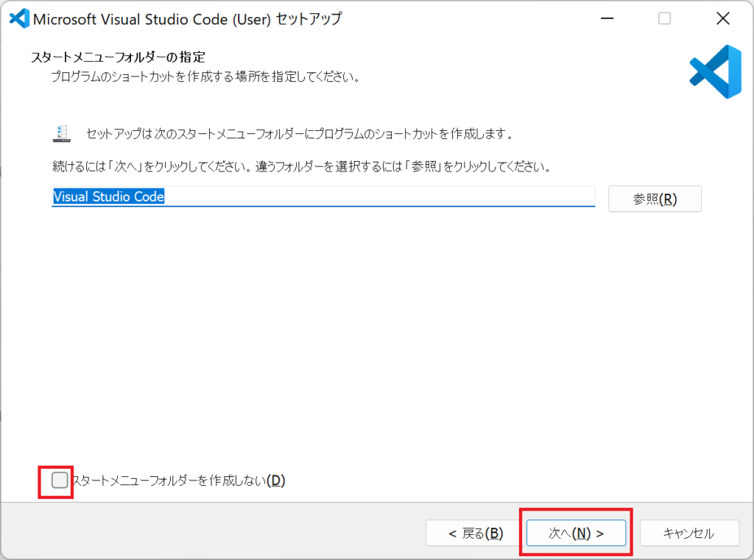Screen dimensions: 754x560
Task: Check the スタートメニューフォルダーを作成しない checkbox
Action: pyautogui.click(x=60, y=480)
